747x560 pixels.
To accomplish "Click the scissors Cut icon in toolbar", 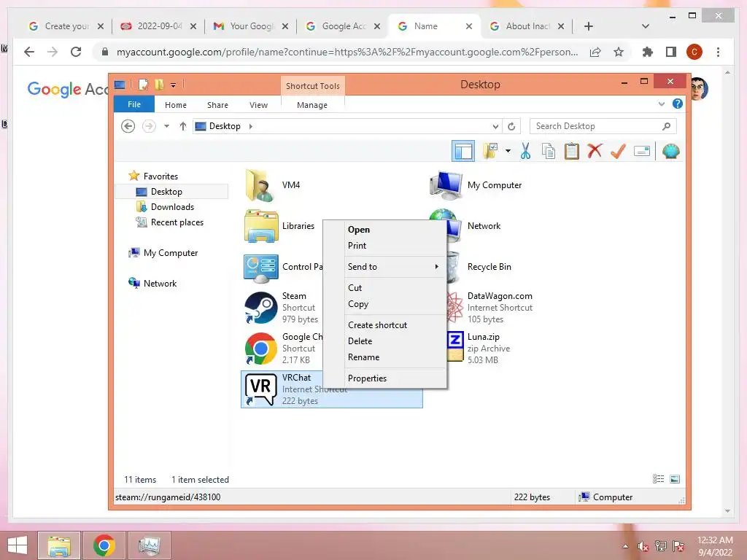I will 525,152.
